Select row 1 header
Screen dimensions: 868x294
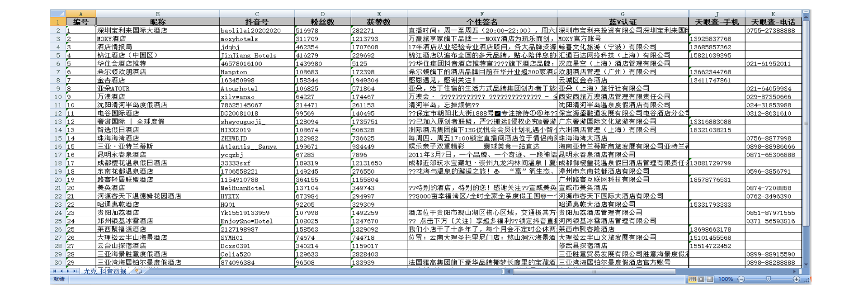(x=58, y=22)
